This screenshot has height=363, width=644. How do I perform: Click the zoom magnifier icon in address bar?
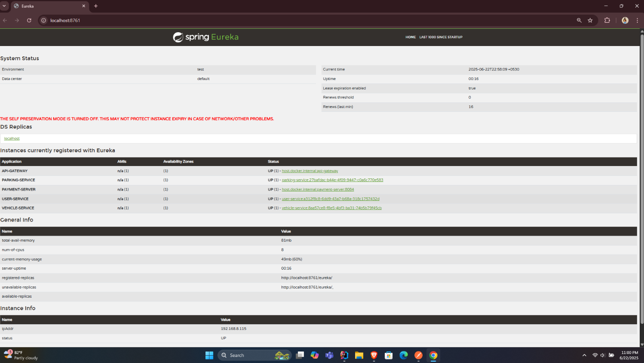[579, 20]
